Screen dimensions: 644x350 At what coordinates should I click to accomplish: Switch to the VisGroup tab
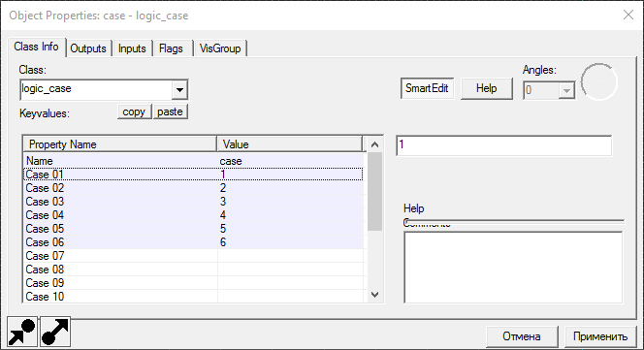220,48
